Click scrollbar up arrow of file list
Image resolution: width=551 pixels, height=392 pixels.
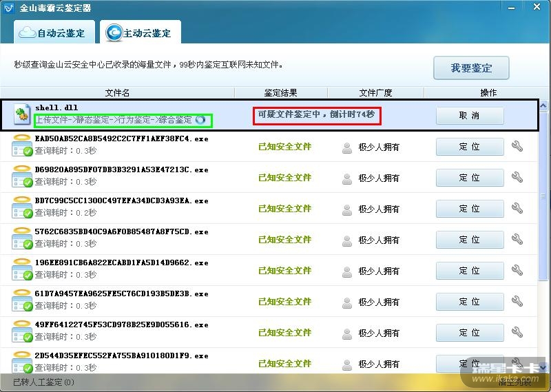pyautogui.click(x=543, y=105)
